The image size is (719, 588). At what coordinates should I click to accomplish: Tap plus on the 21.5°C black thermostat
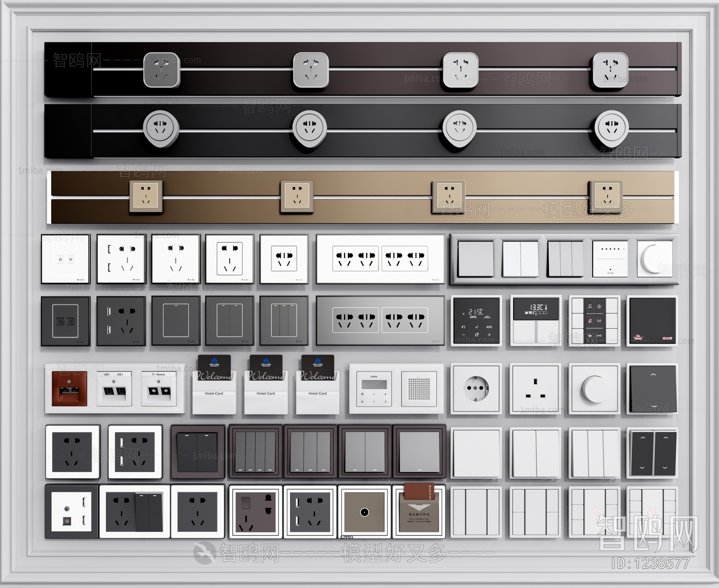[x=489, y=335]
